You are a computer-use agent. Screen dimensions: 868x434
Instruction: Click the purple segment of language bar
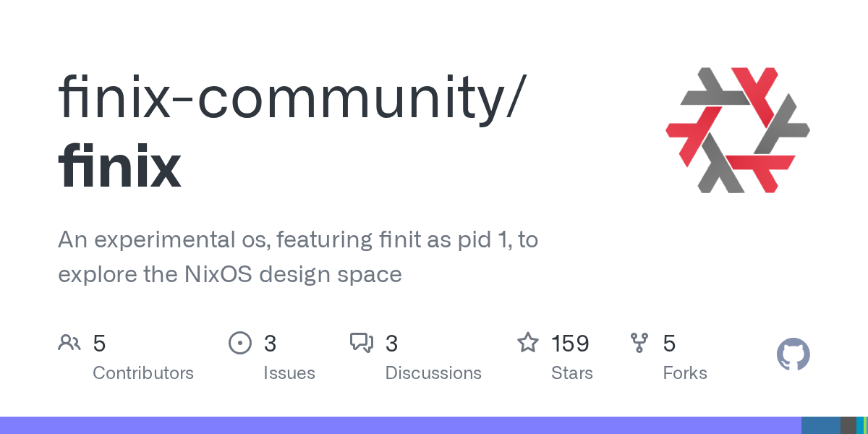coord(398,425)
